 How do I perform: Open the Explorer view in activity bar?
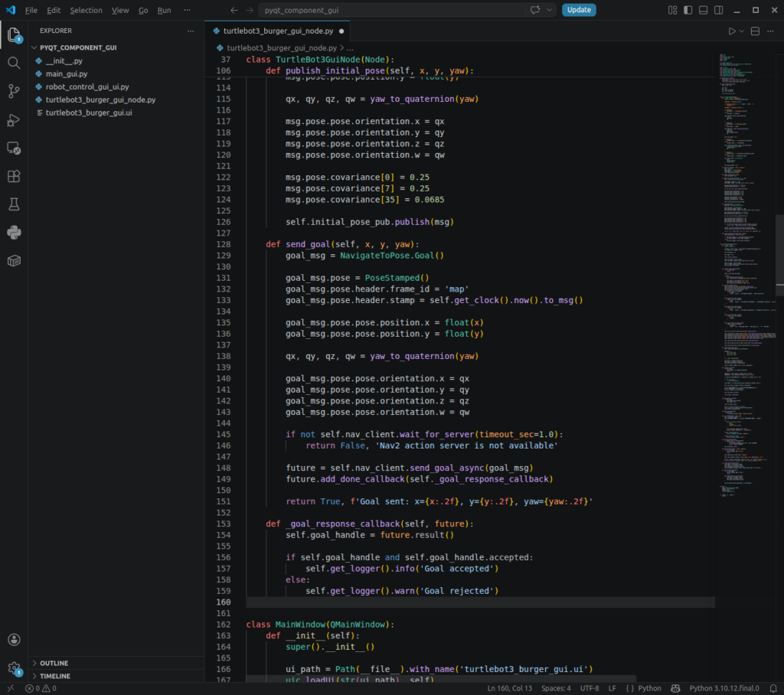click(x=14, y=35)
